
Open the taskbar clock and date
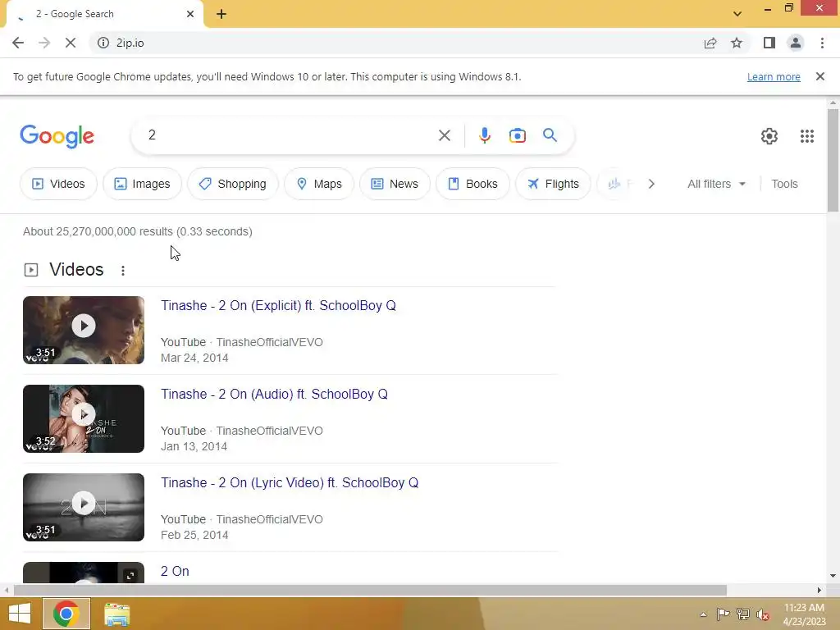(804, 614)
